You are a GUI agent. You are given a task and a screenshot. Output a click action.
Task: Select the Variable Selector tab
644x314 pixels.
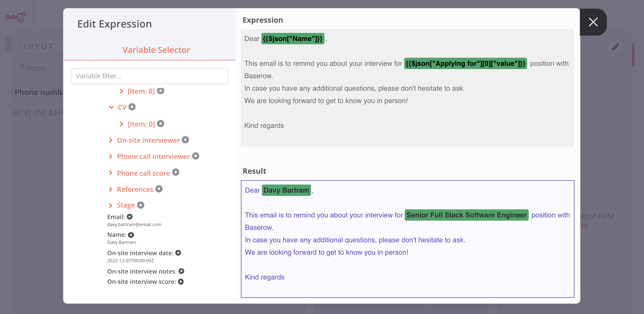(x=156, y=50)
